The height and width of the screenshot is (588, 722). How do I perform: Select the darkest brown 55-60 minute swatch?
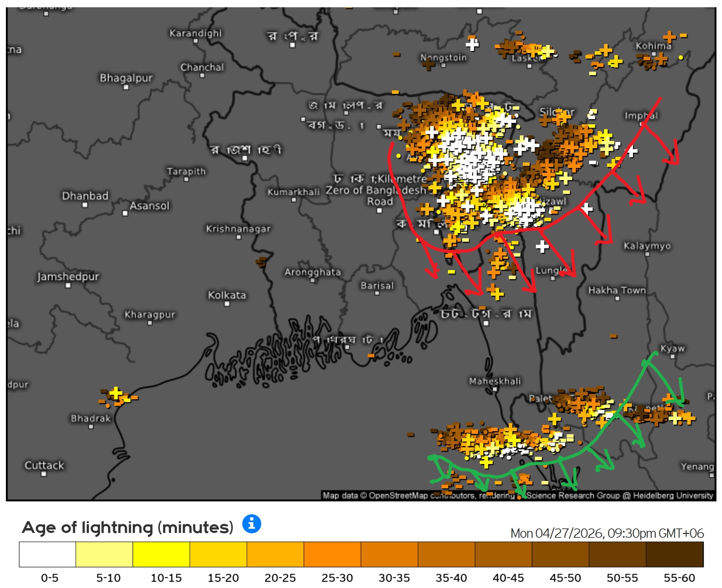[674, 554]
